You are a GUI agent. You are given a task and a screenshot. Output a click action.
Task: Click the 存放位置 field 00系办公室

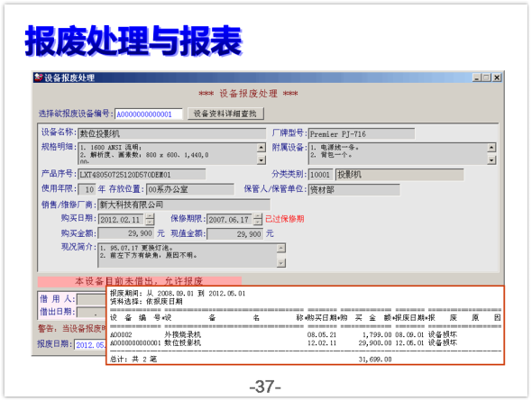190,189
